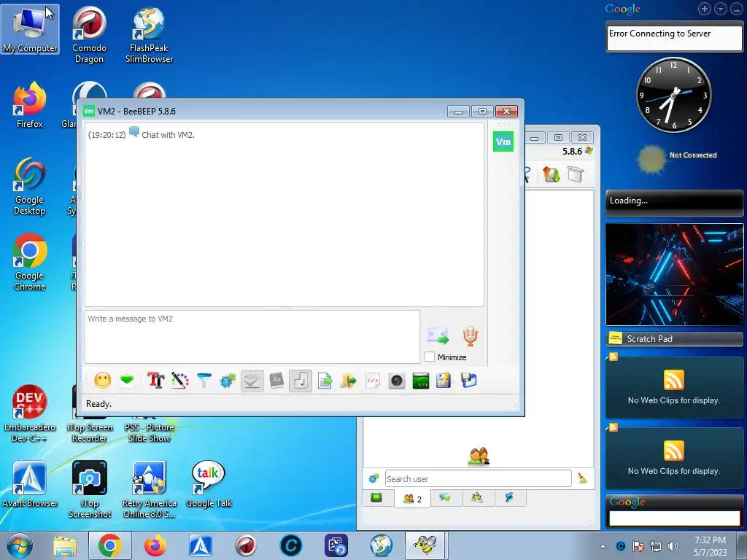Open Google Talk desktop shortcut
The height and width of the screenshot is (560, 747).
click(209, 484)
